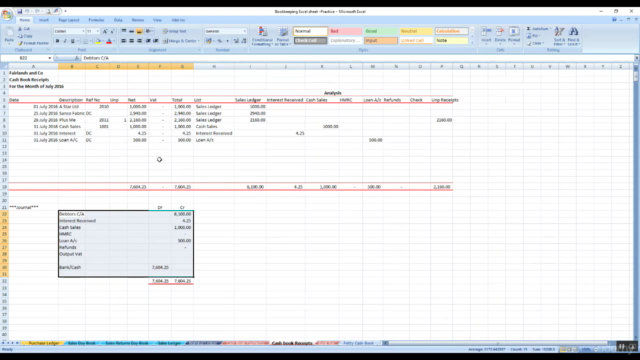640x360 pixels.
Task: Switch to the Insert ribbon tab
Action: coord(44,20)
